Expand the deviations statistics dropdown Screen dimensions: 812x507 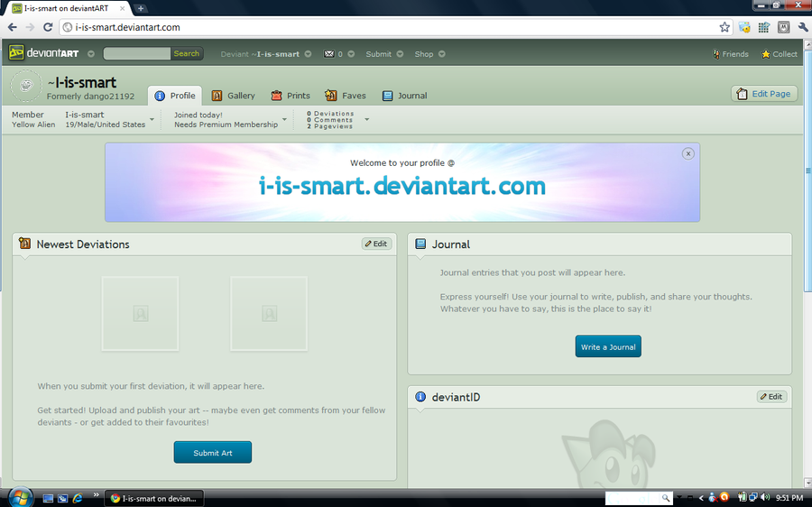(x=366, y=120)
